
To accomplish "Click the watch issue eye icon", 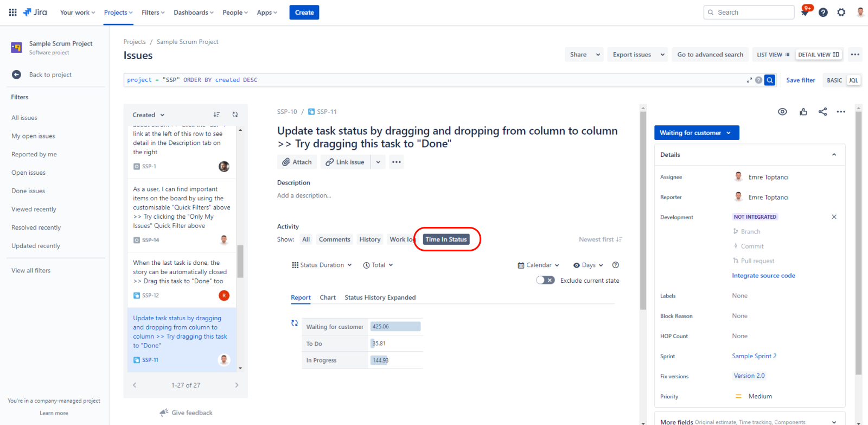I will pos(782,112).
